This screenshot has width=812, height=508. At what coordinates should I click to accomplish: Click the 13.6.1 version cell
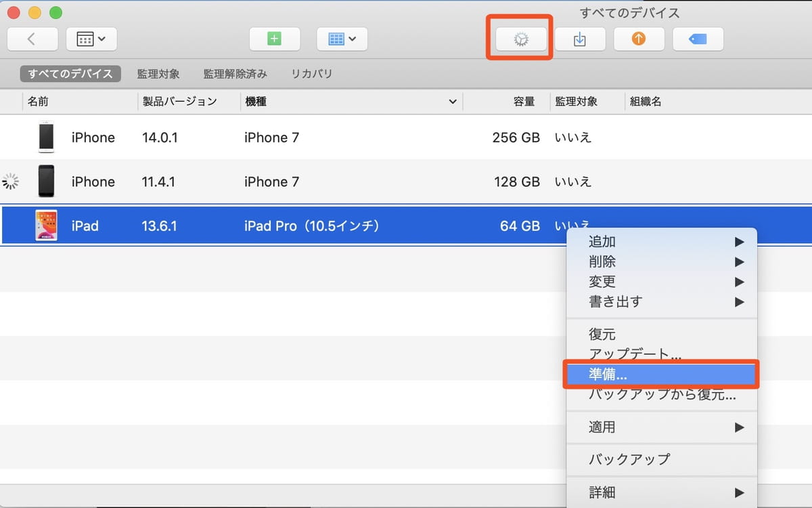click(x=159, y=226)
